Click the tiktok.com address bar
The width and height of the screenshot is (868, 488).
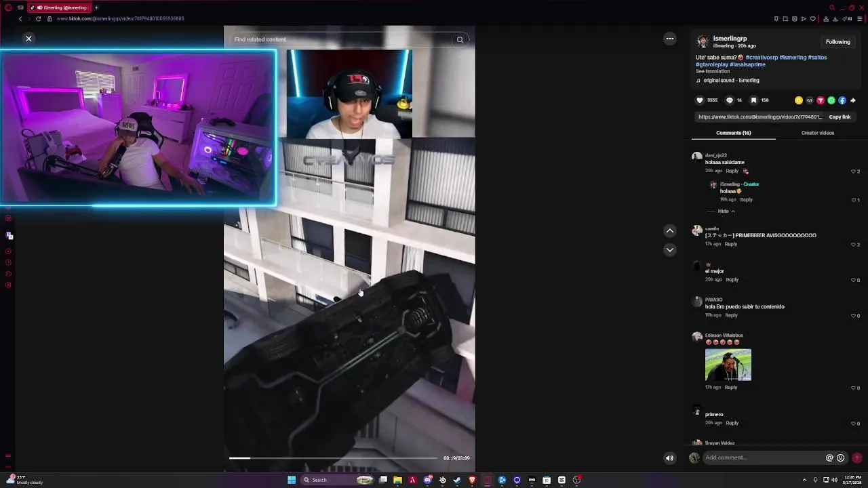click(120, 19)
